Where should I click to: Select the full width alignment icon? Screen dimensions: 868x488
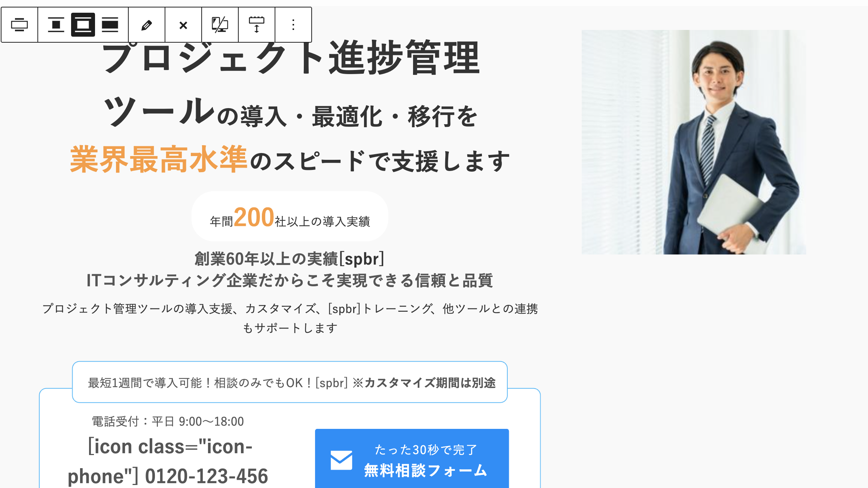pyautogui.click(x=110, y=25)
